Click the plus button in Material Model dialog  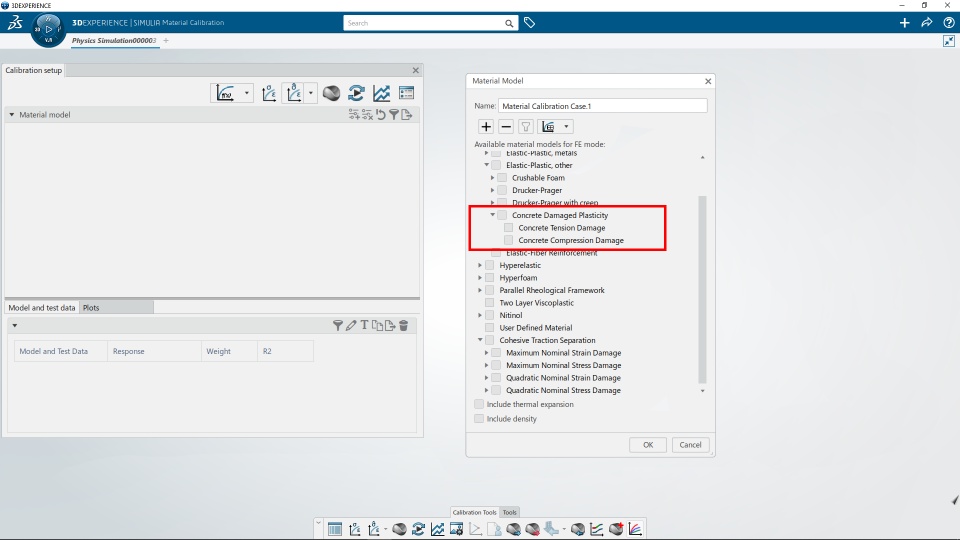tap(486, 127)
